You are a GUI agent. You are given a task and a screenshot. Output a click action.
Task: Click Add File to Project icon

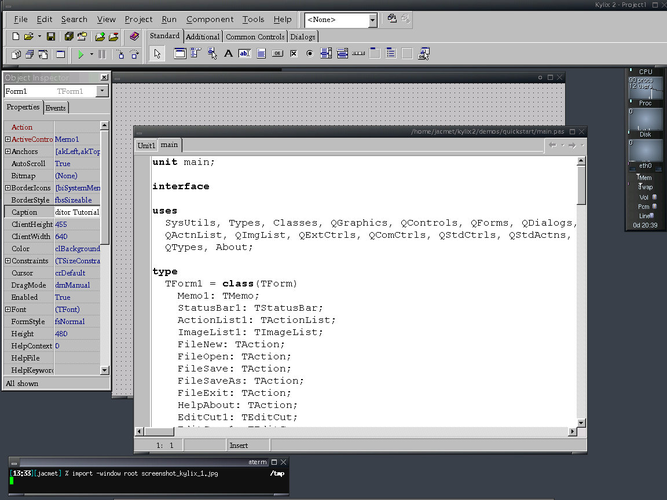(100, 37)
